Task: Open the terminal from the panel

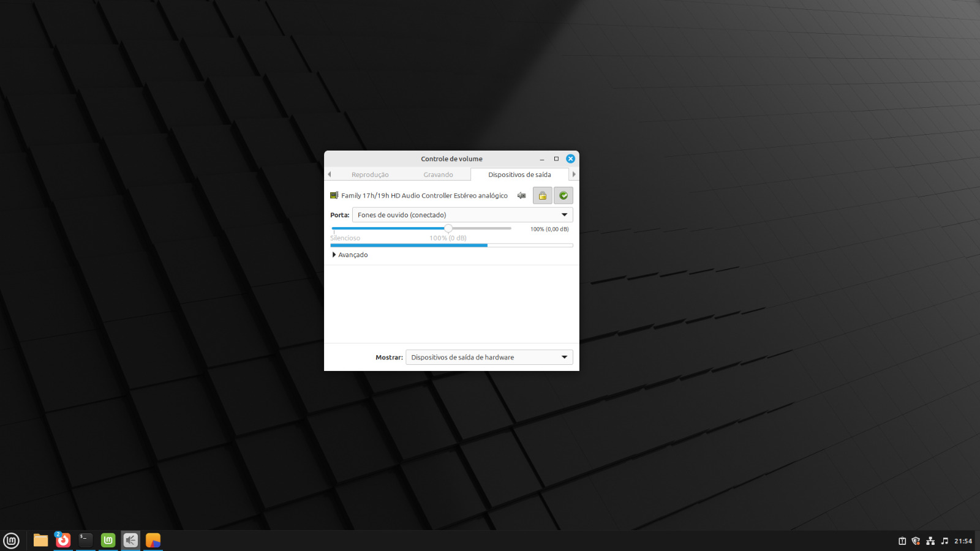Action: pos(86,540)
